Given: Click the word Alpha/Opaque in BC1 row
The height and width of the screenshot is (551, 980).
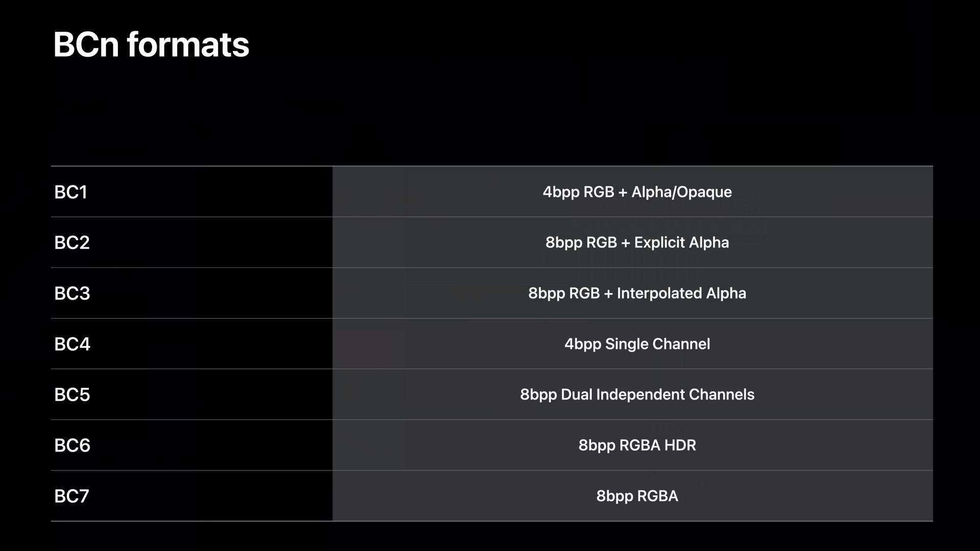Looking at the screenshot, I should tap(681, 192).
